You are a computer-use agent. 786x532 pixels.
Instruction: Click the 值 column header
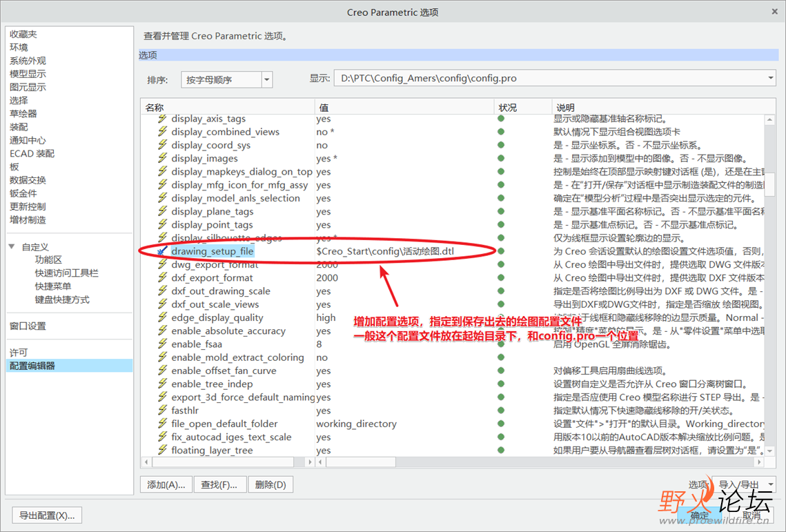tap(404, 108)
